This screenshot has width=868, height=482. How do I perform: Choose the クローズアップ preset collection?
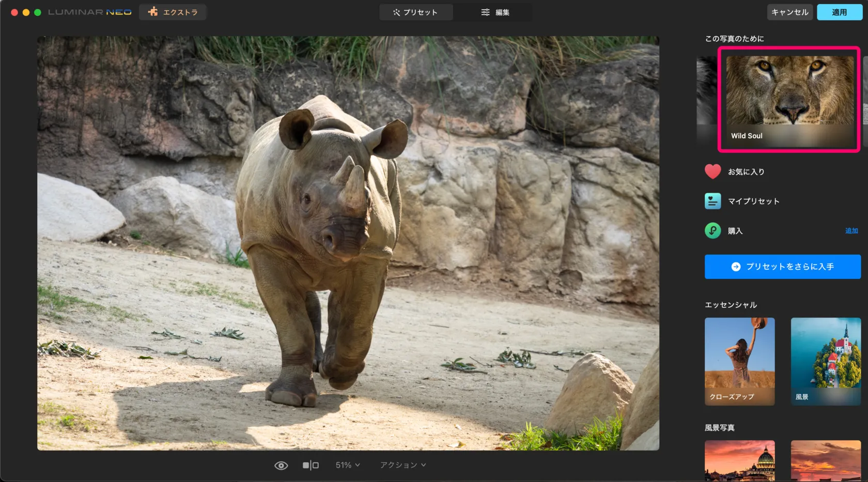click(739, 361)
